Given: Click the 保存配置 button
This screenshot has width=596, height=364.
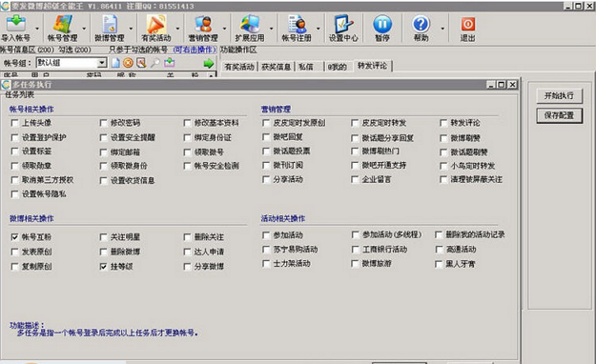Looking at the screenshot, I should click(x=559, y=115).
